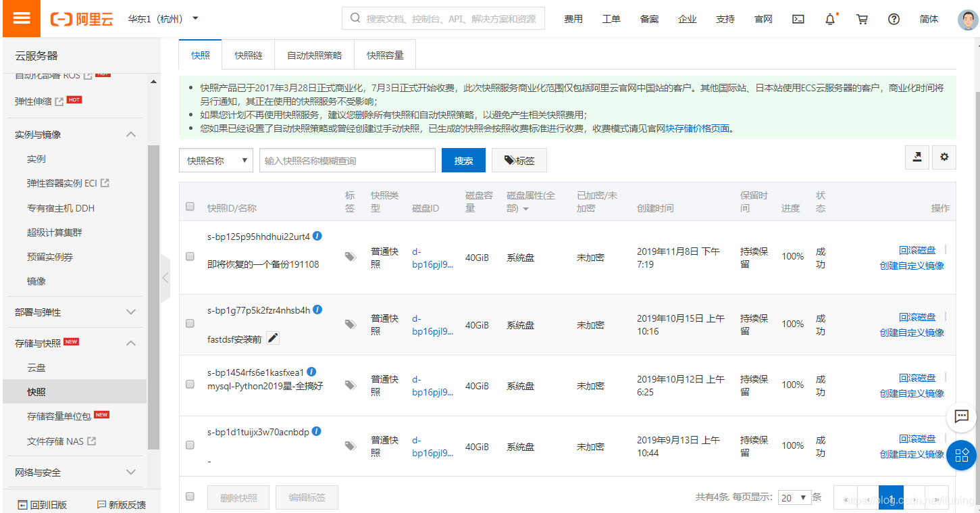Click the blue 搜索 button
The height and width of the screenshot is (513, 980).
[463, 161]
